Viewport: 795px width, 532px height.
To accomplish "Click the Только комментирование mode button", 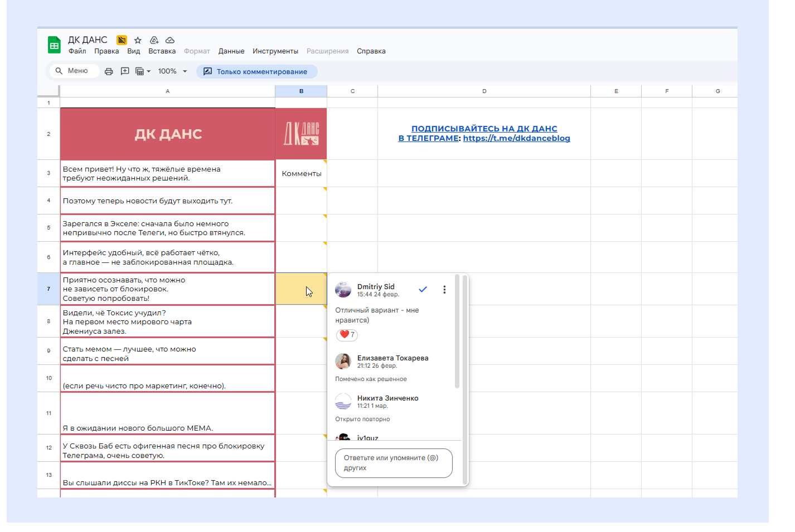I will pos(256,71).
